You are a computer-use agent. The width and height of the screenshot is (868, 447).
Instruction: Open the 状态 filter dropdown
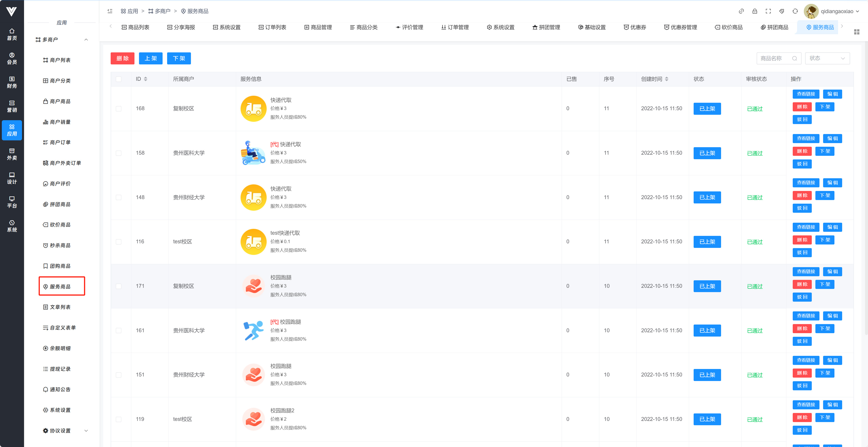click(827, 58)
